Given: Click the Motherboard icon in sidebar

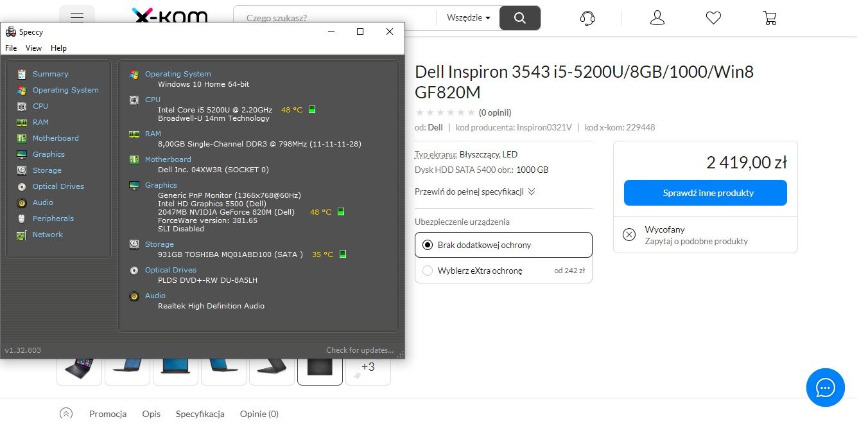Looking at the screenshot, I should tap(22, 138).
